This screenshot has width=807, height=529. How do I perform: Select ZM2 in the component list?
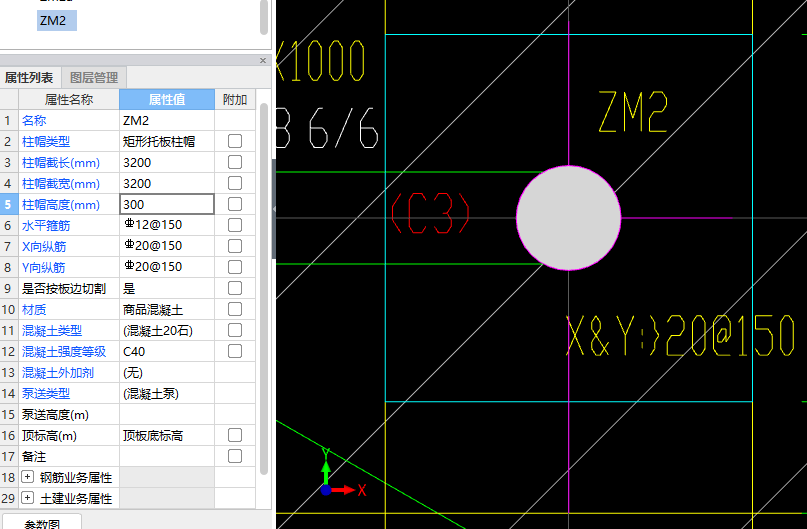(x=57, y=21)
